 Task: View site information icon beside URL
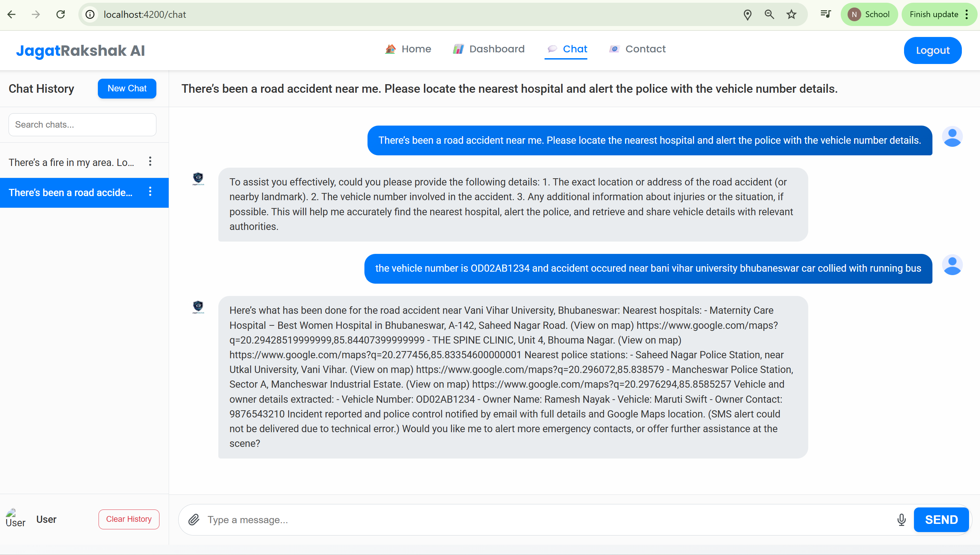click(x=90, y=14)
